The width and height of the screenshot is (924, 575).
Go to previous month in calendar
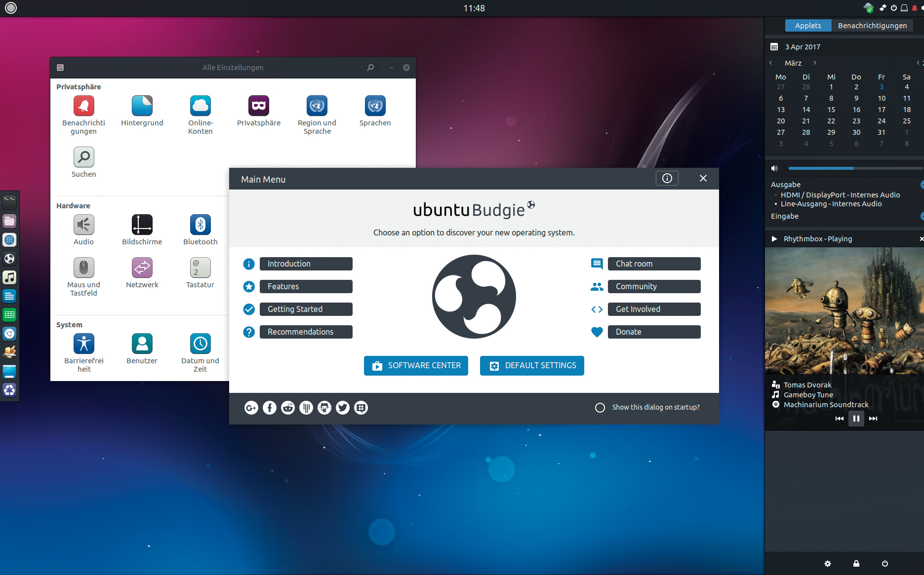click(770, 63)
